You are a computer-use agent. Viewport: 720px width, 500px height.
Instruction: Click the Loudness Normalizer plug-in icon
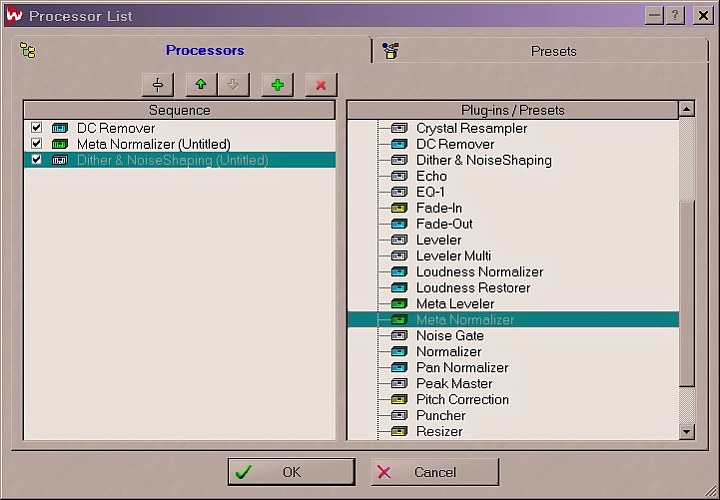tap(399, 272)
